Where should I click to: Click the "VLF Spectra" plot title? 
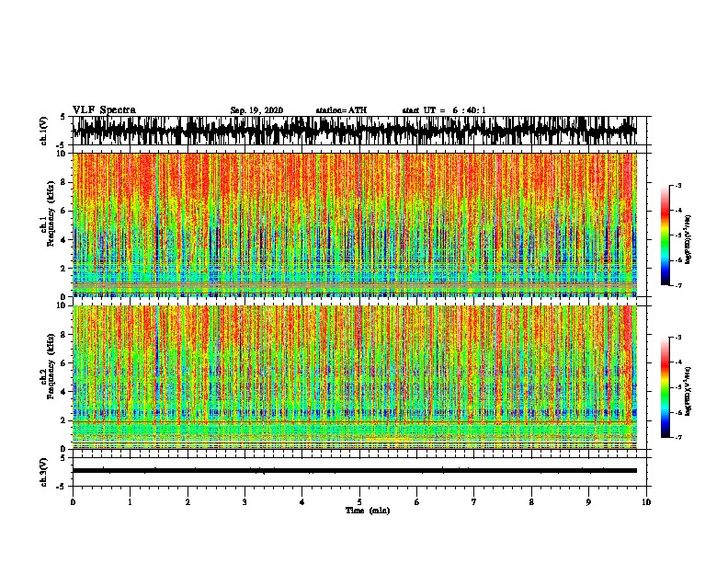click(104, 109)
